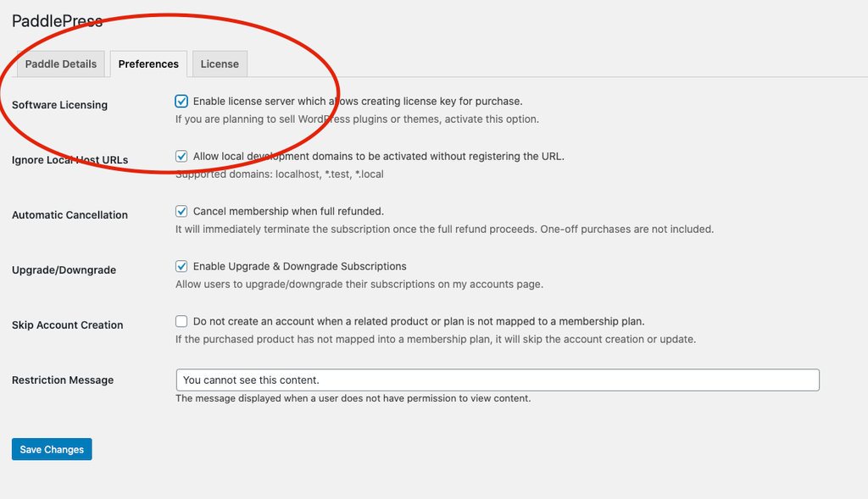Click the "Automatic Cancellation" row title
Screen dimensions: 868x499
pyautogui.click(x=70, y=215)
